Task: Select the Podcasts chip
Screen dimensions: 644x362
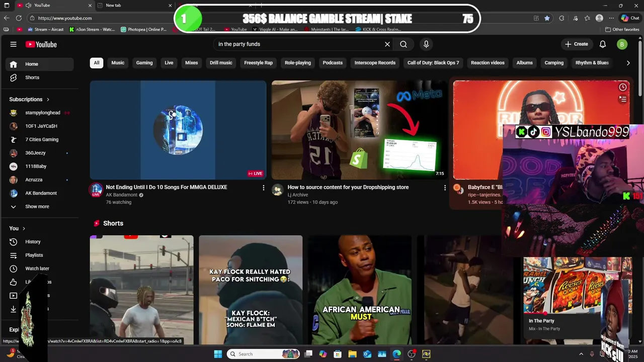Action: tap(333, 63)
